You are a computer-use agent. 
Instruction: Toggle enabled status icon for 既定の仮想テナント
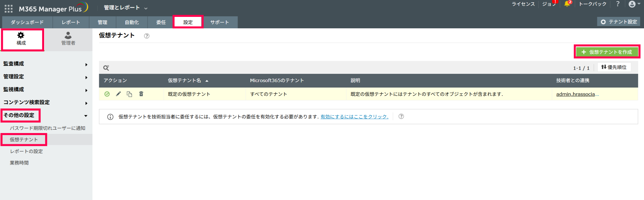(x=107, y=94)
